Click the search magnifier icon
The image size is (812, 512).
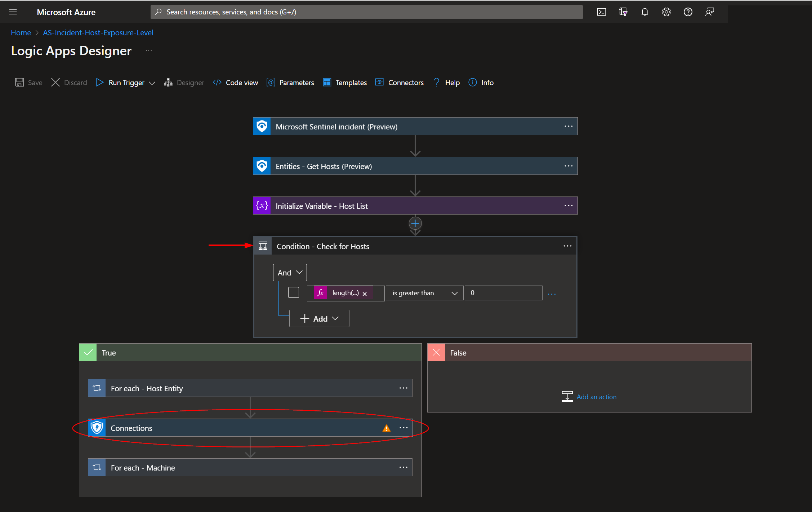[x=158, y=12]
